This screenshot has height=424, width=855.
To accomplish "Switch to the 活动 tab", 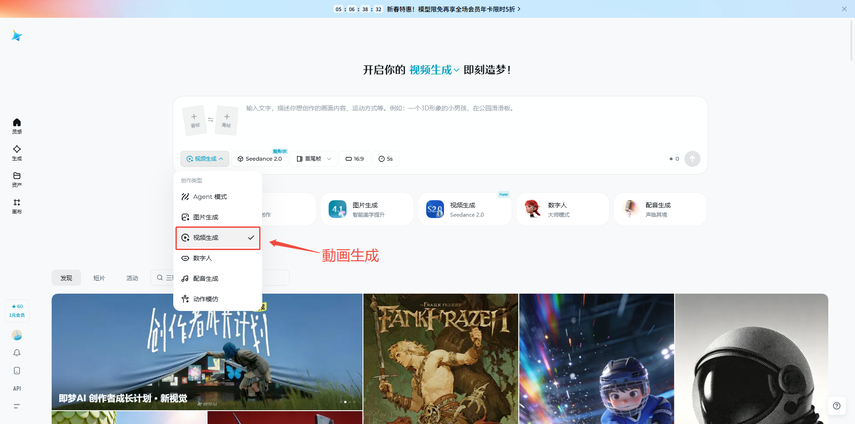I will tap(132, 278).
